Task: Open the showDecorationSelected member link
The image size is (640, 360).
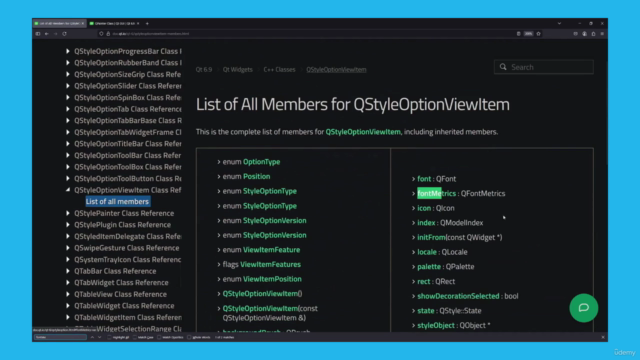Action: (458, 296)
